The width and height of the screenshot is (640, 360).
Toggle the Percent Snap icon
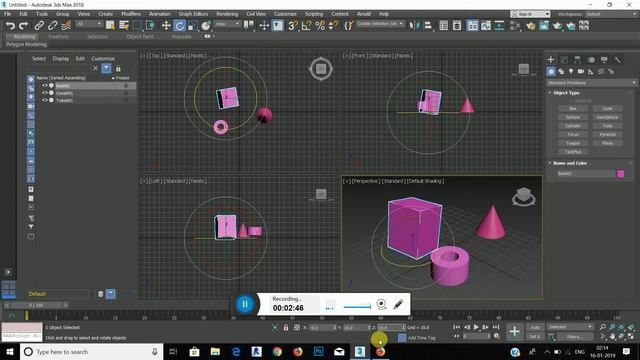[x=320, y=25]
